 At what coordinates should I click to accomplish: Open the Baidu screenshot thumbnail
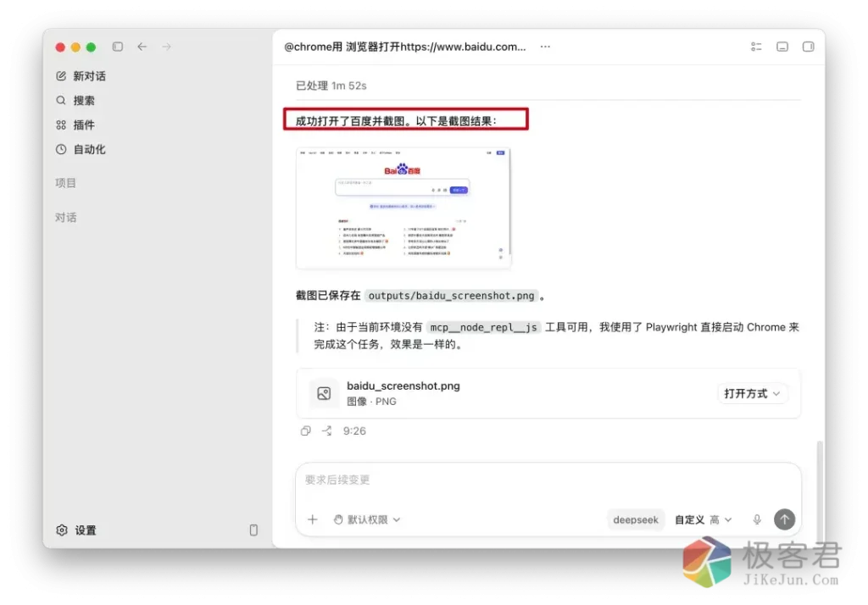pos(403,208)
